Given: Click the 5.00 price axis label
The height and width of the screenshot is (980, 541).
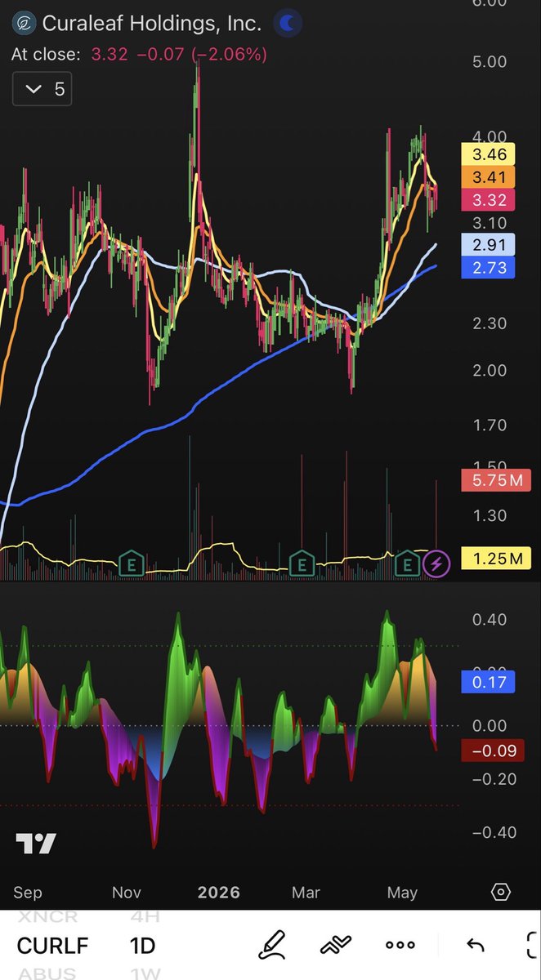Looking at the screenshot, I should point(490,62).
